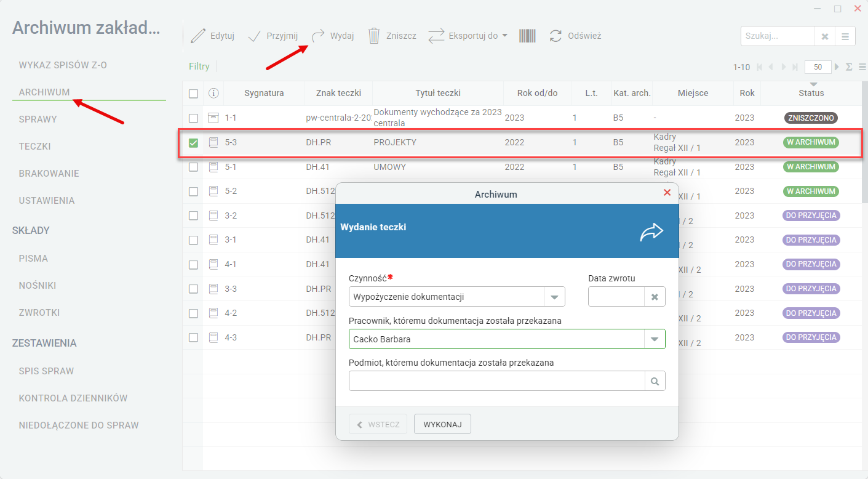Click the Podmiot search magnifier icon

(x=655, y=381)
